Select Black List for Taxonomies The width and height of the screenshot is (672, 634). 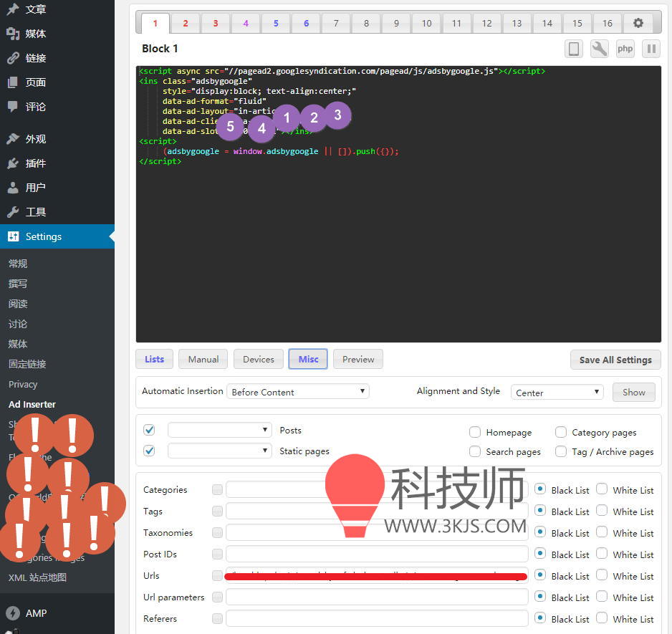point(540,532)
